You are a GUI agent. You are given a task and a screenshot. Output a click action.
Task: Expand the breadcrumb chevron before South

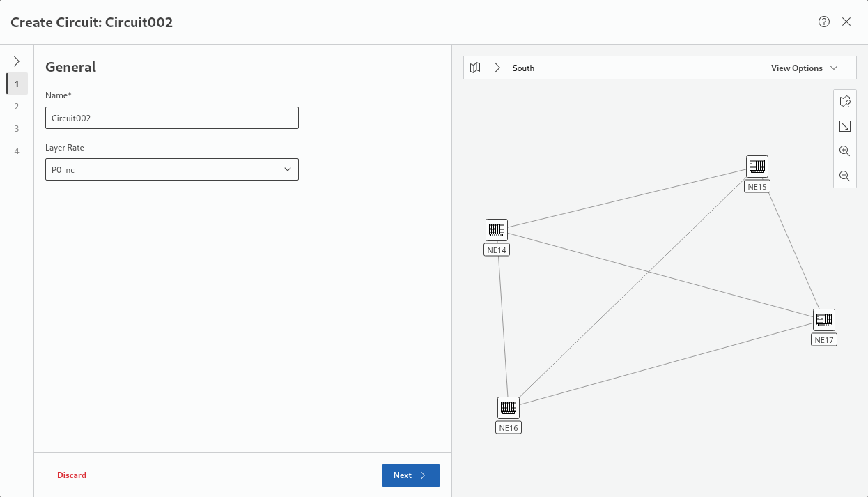point(497,68)
